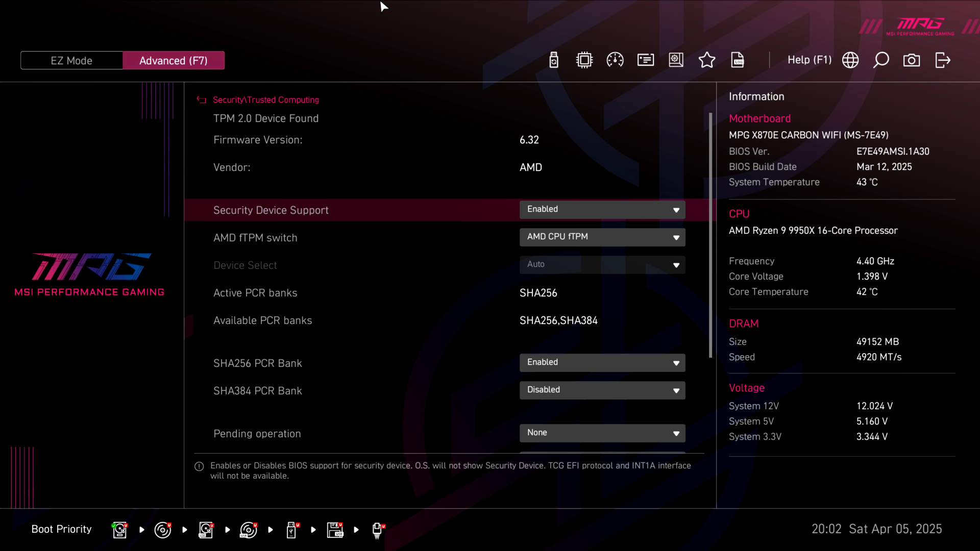
Task: Switch to the EZ Mode tab
Action: pos(71,60)
